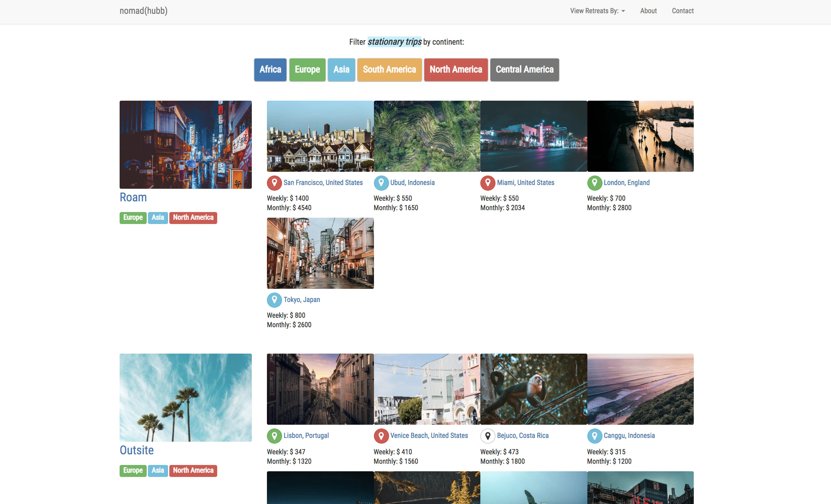831x504 pixels.
Task: Click the green pin beside Lisbon, Portugal
Action: (x=274, y=435)
